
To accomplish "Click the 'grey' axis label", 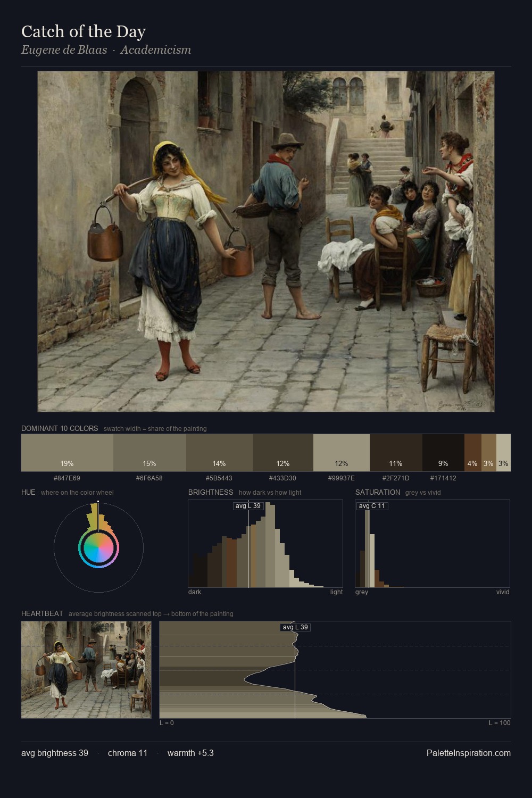I will click(362, 592).
